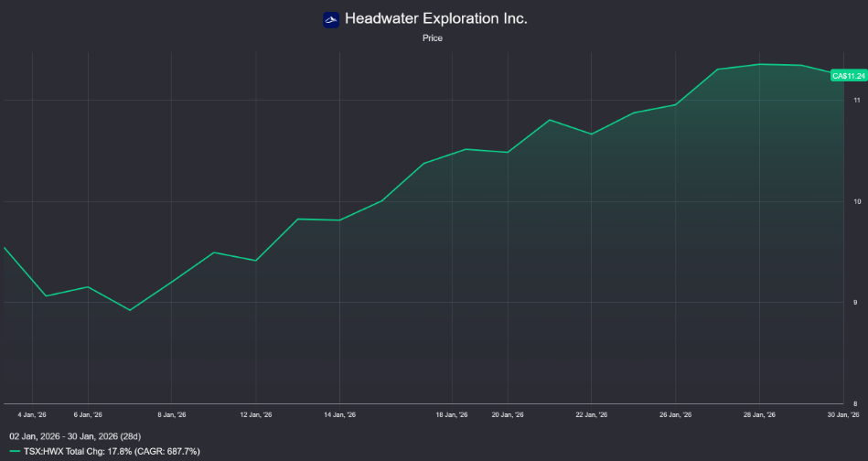Click the lowest price point near 7 Jan
Image resolution: width=868 pixels, height=461 pixels.
(130, 310)
